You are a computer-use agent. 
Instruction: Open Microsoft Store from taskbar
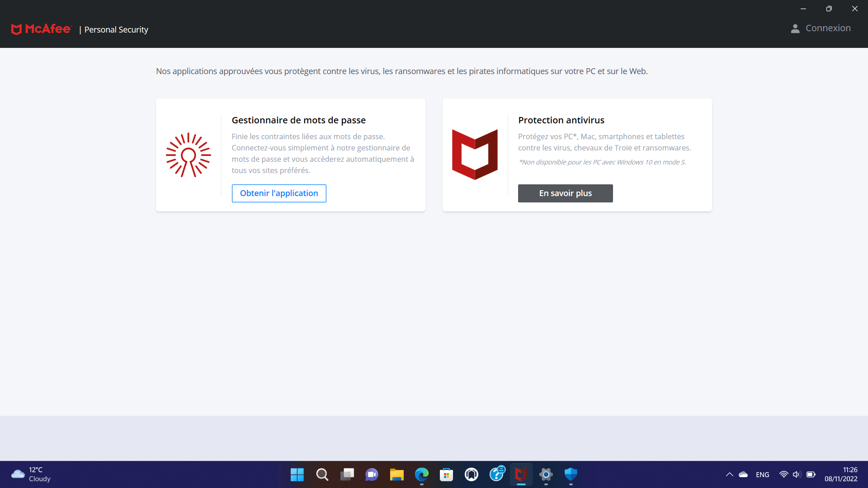click(446, 474)
